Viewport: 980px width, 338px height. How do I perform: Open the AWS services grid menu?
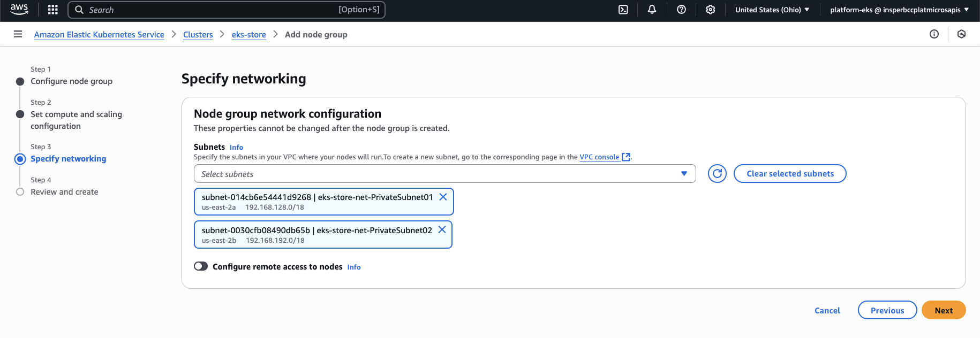52,10
